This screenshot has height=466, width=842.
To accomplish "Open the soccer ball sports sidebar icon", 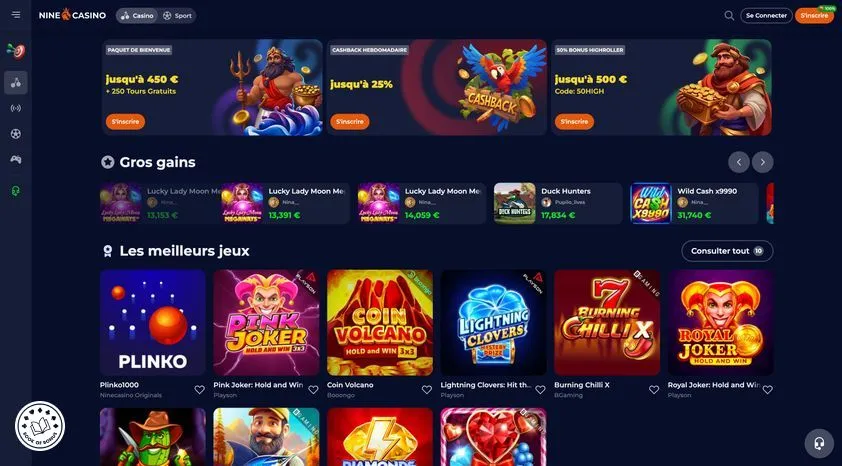I will tap(16, 134).
